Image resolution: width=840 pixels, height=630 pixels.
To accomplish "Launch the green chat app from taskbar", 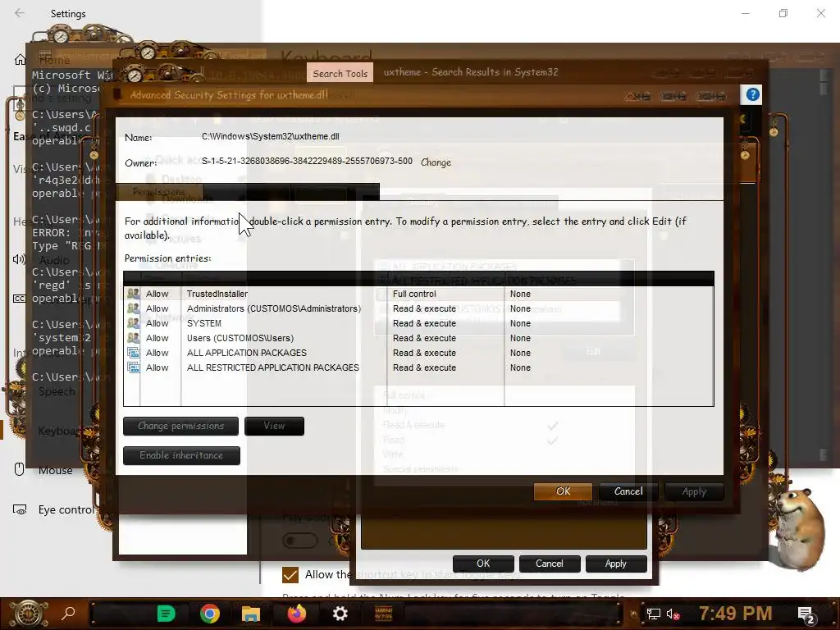I will click(x=166, y=614).
